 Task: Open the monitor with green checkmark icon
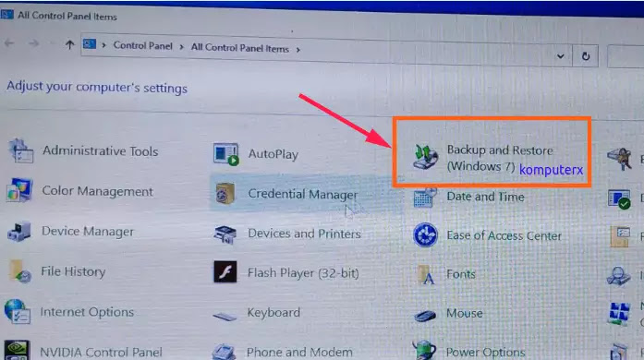(619, 199)
